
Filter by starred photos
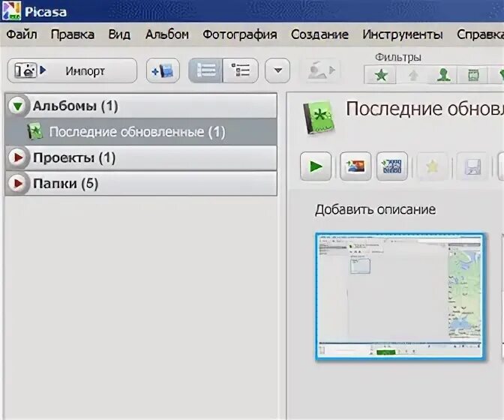point(380,75)
